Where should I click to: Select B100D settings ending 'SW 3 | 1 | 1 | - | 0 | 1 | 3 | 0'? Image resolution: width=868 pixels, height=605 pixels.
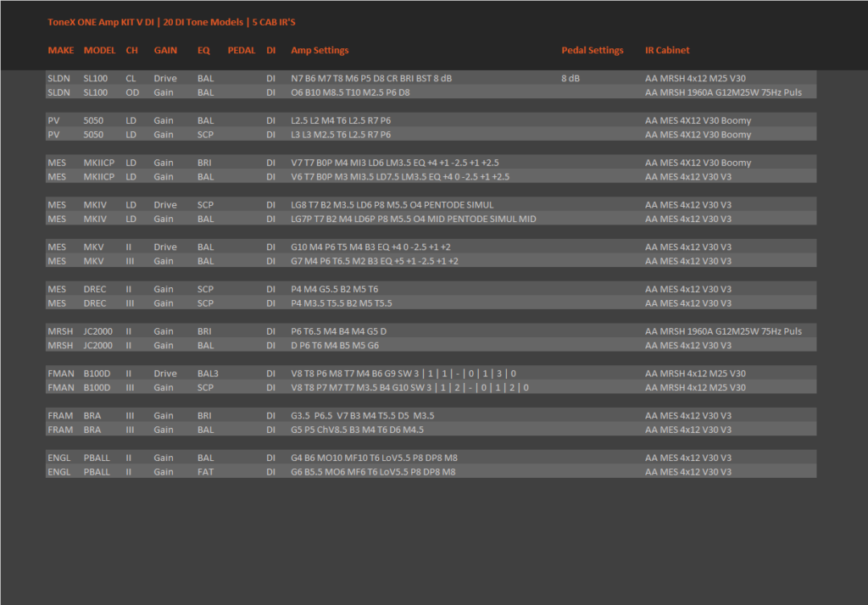point(403,374)
